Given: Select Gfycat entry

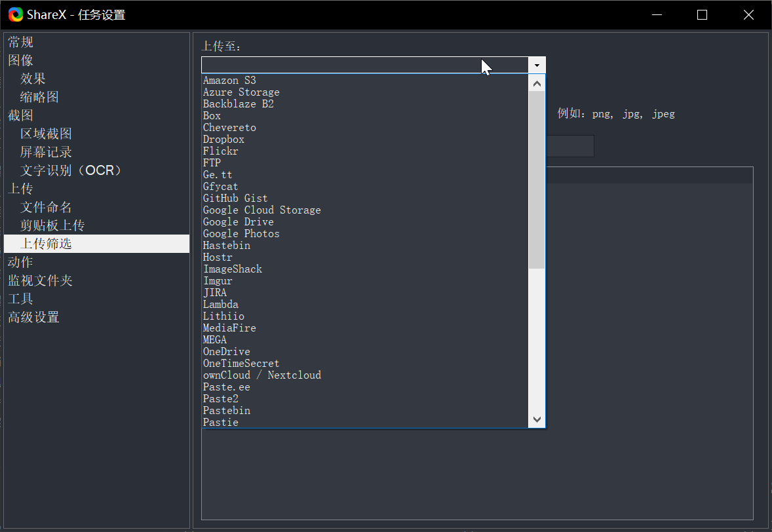Looking at the screenshot, I should click(365, 187).
